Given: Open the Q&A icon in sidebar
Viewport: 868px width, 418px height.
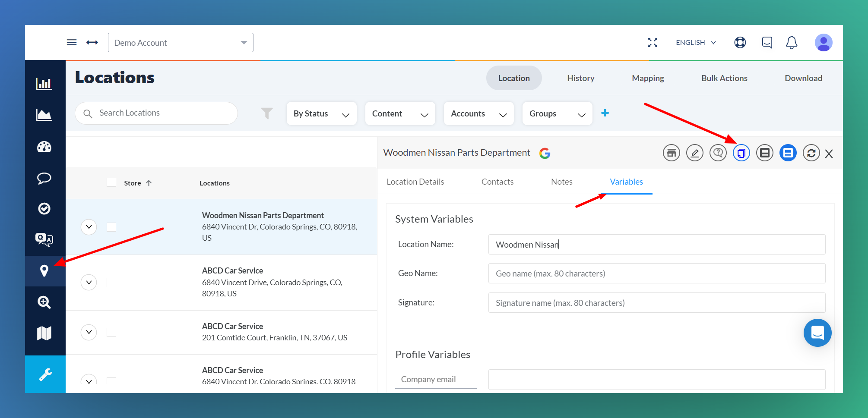Looking at the screenshot, I should pyautogui.click(x=44, y=239).
